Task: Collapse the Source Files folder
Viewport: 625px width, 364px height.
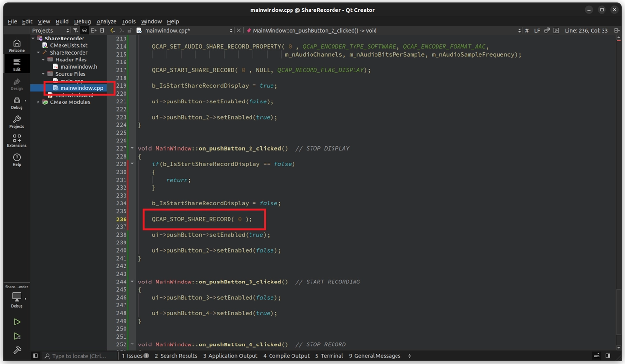Action: 43,74
